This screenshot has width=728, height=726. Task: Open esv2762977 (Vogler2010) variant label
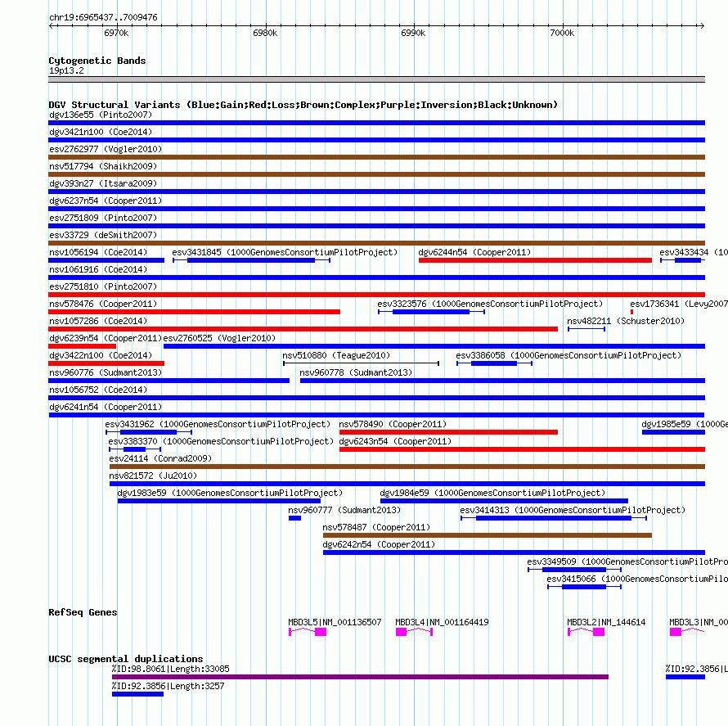106,149
